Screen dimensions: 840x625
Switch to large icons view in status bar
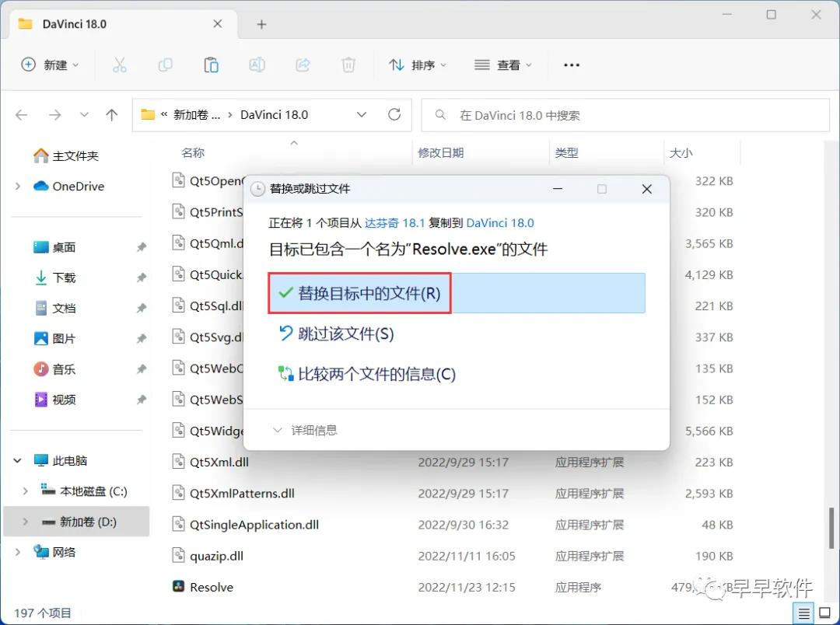point(825,614)
